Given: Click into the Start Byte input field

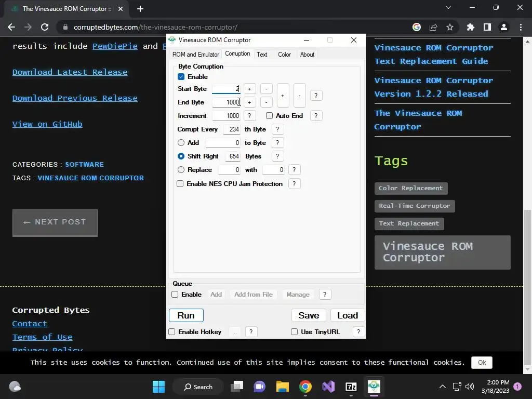Looking at the screenshot, I should [226, 89].
